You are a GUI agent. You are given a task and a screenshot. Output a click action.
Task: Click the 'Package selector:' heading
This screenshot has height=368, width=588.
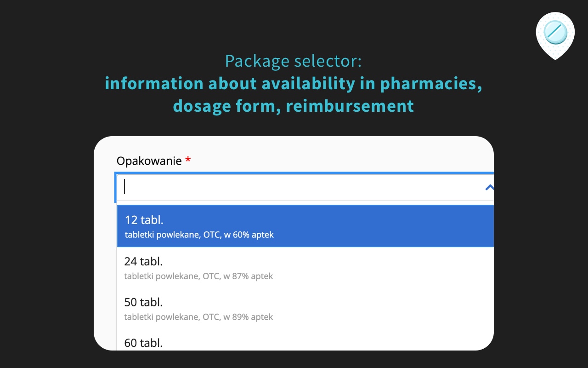[294, 61]
